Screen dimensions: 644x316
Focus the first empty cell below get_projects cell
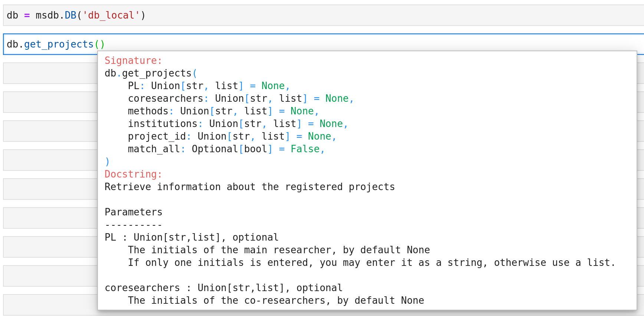50,73
